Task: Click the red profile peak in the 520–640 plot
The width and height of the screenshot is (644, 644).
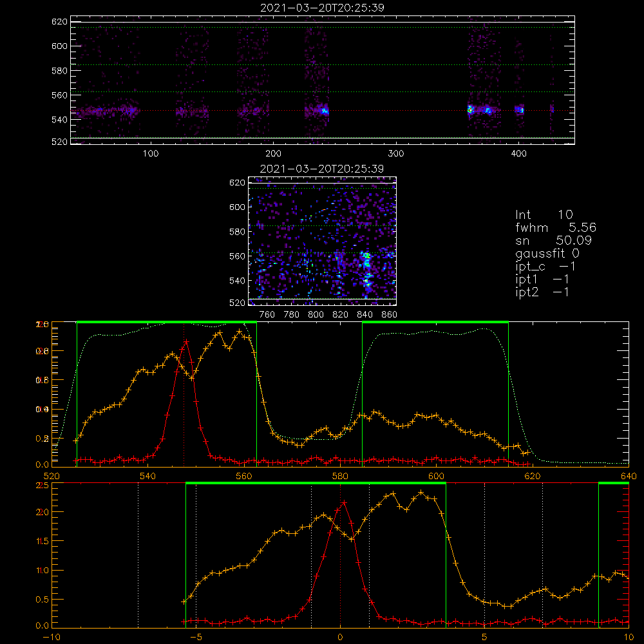Action: 186,341
